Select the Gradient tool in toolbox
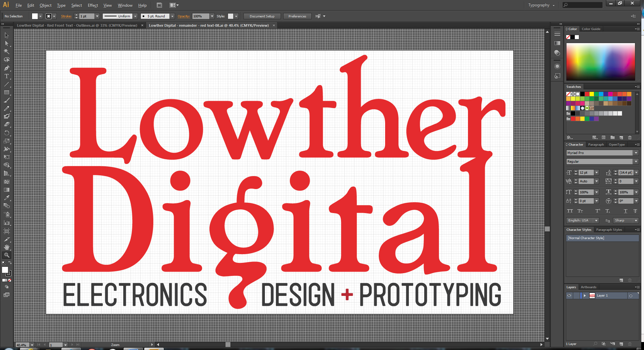The image size is (644, 350). pos(7,189)
